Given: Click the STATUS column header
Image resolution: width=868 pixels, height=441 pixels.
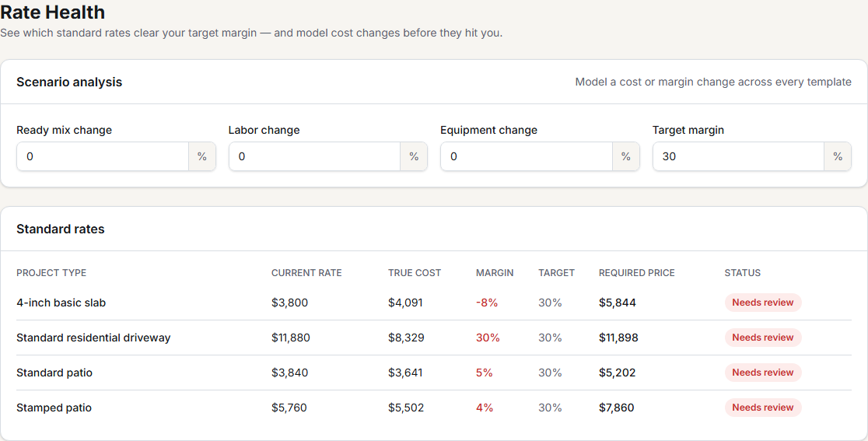Looking at the screenshot, I should 742,273.
